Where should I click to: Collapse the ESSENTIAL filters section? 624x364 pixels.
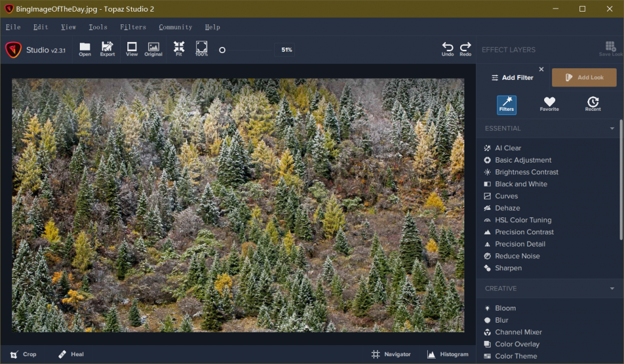612,128
